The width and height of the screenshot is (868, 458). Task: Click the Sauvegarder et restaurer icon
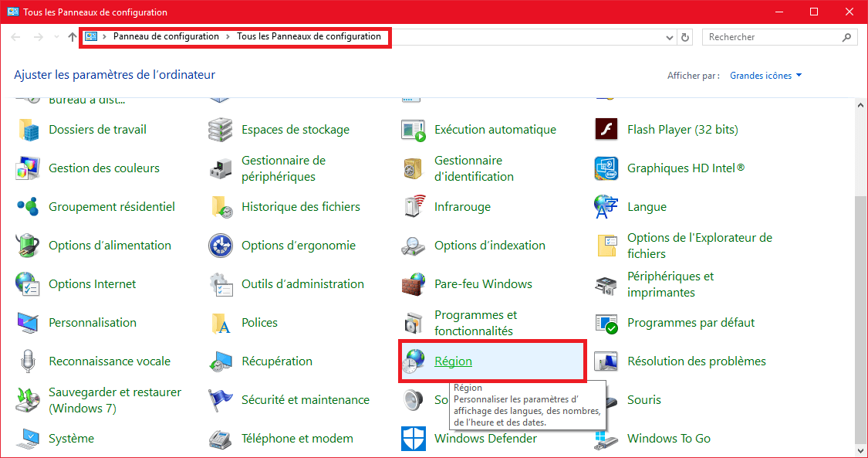click(28, 400)
